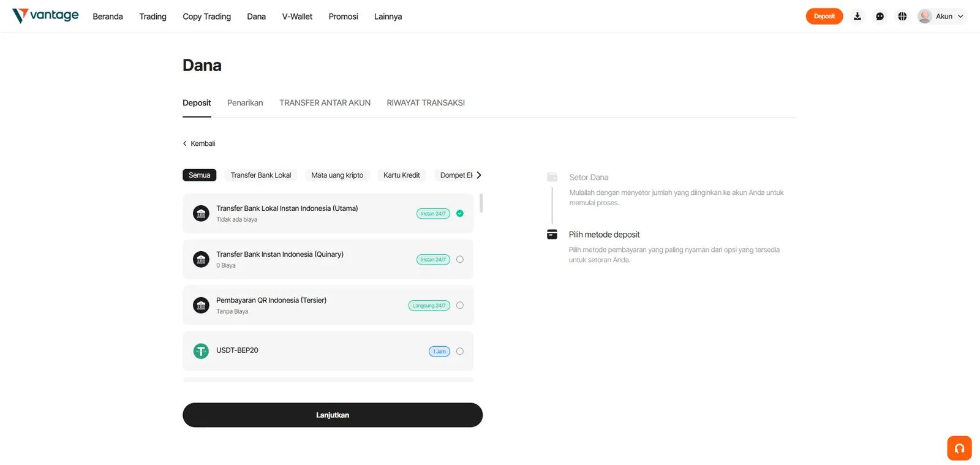Open the Dana menu in navbar

tap(256, 17)
